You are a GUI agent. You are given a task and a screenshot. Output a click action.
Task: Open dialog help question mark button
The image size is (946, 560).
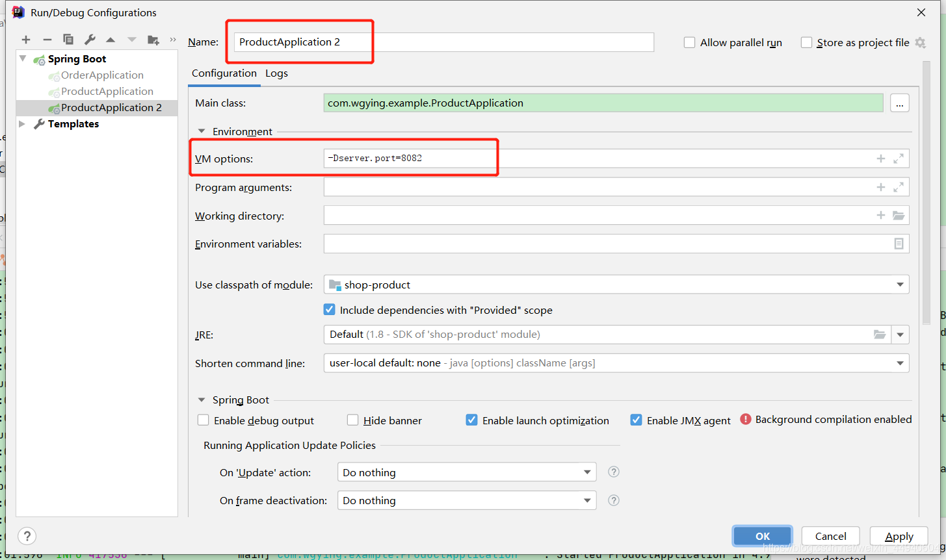point(27,536)
